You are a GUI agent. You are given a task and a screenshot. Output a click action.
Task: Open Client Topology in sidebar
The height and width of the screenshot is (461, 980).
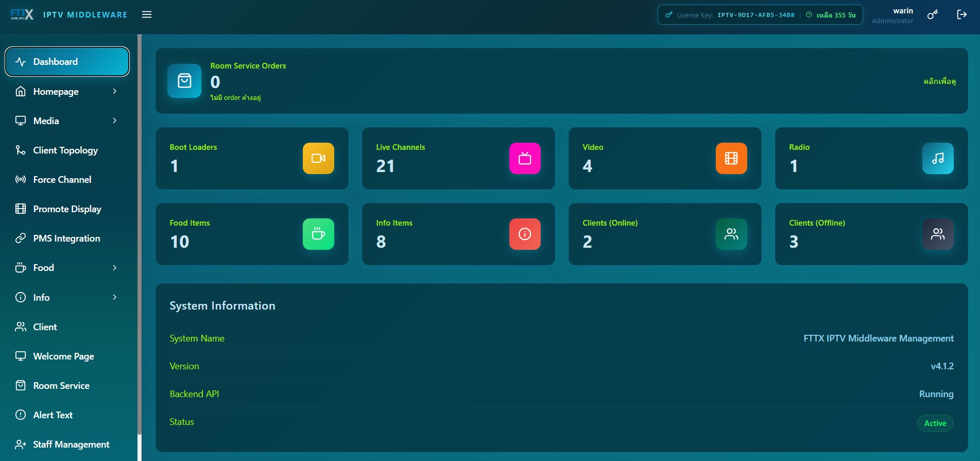(67, 150)
